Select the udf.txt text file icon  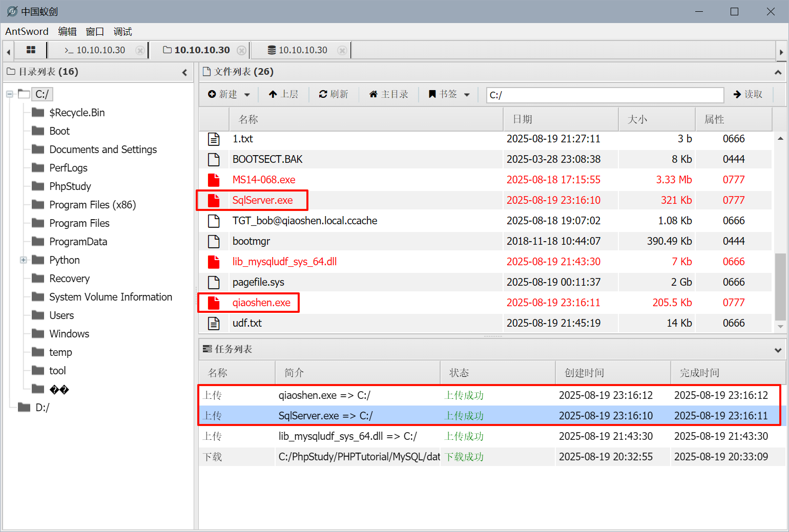pyautogui.click(x=214, y=323)
